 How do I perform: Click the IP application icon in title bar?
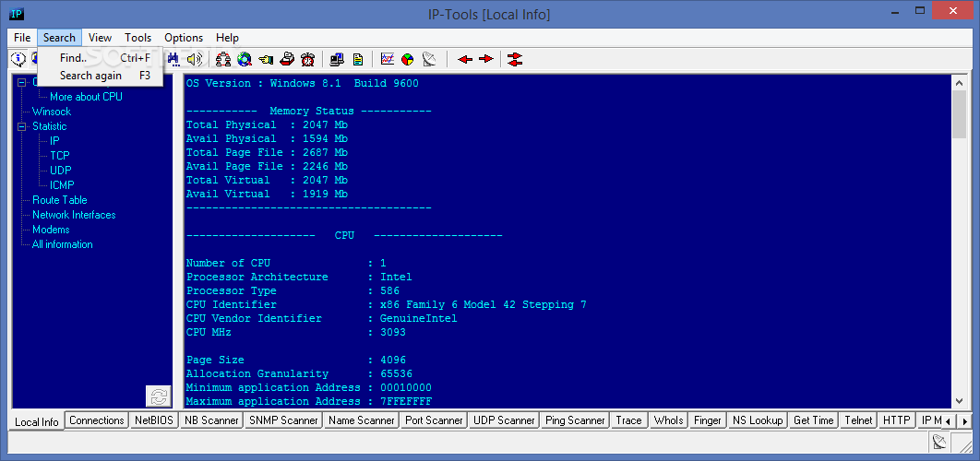17,13
